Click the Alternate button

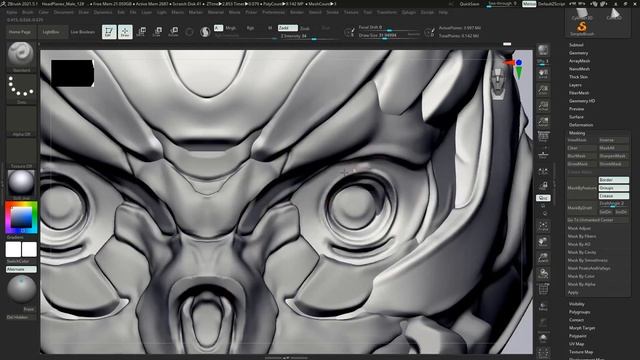click(21, 269)
